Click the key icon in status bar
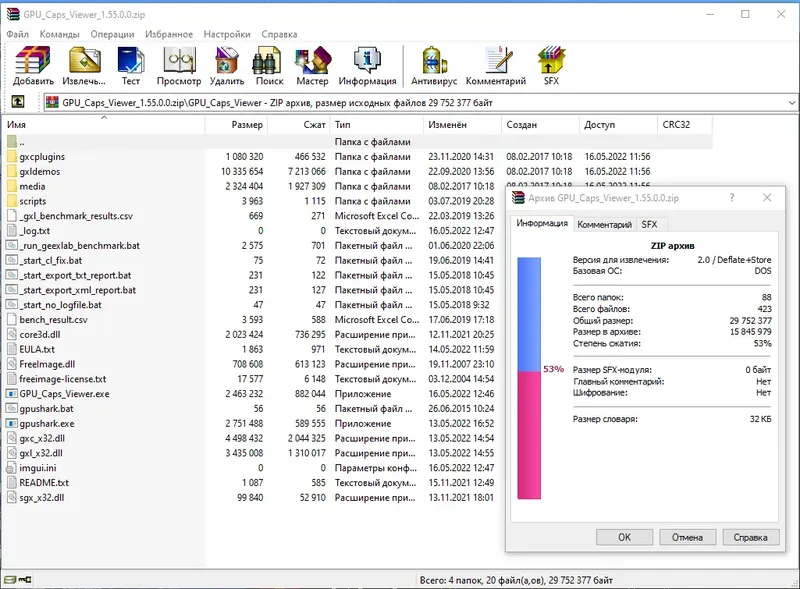This screenshot has width=800, height=589. [x=25, y=580]
